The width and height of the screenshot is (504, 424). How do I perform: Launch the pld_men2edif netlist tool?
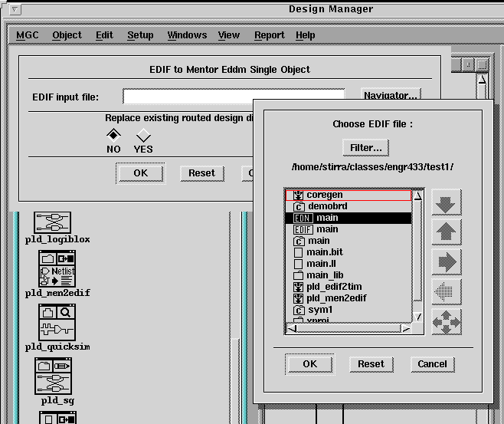[57, 268]
